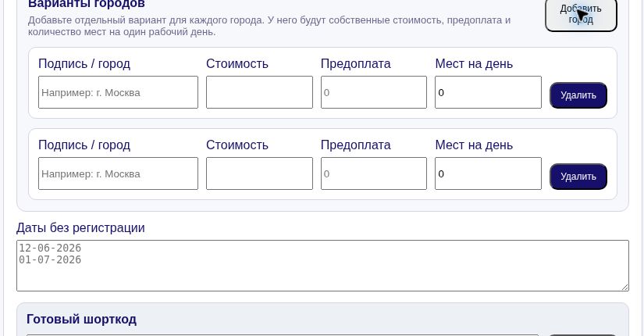Focus second row "Подпись / город" field
The image size is (644, 336).
point(119,173)
